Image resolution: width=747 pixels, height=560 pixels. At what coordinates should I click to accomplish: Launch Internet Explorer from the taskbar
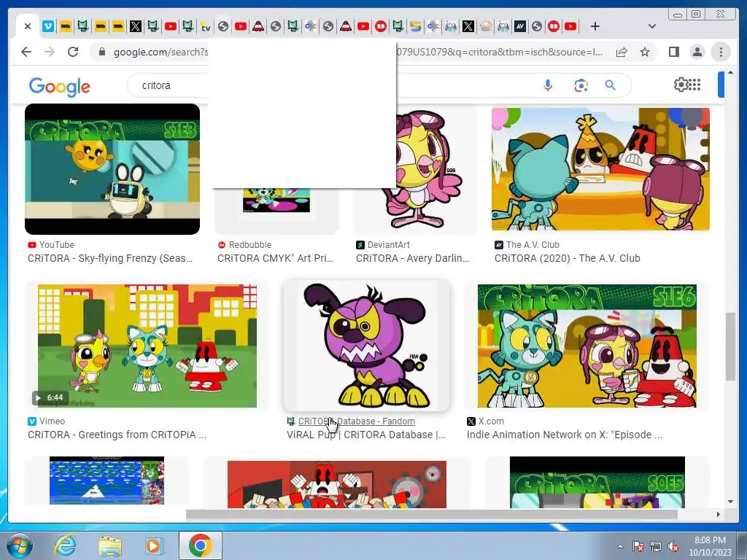click(x=65, y=545)
